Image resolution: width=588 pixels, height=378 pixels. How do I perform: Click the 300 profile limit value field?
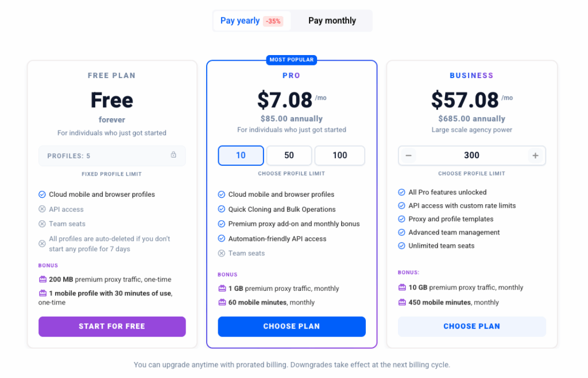(472, 155)
